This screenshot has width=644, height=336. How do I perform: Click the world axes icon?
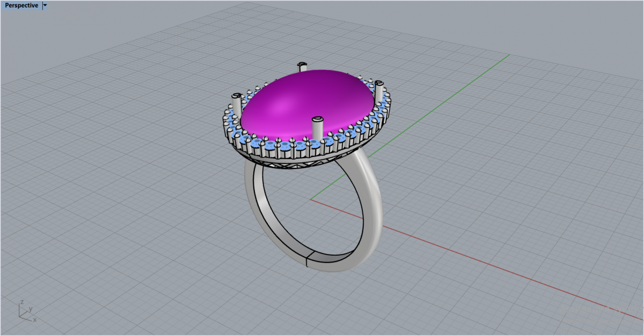(x=26, y=311)
